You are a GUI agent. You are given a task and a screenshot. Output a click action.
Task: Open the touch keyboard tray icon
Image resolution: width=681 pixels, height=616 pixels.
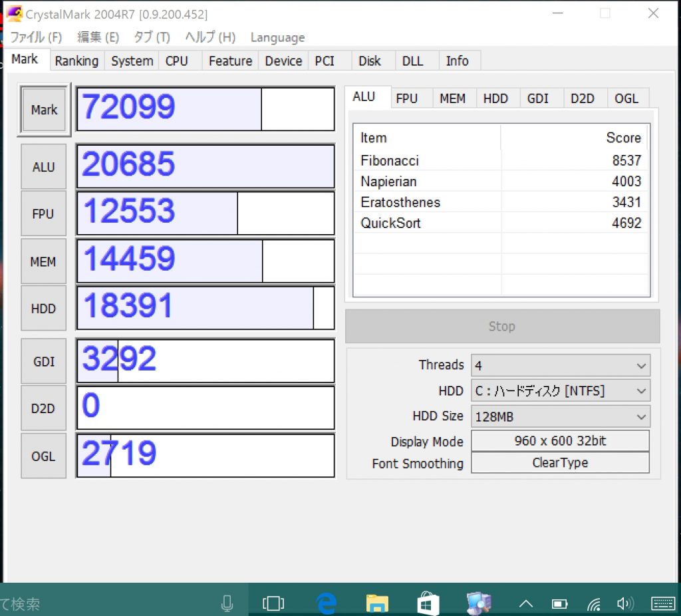(x=663, y=603)
